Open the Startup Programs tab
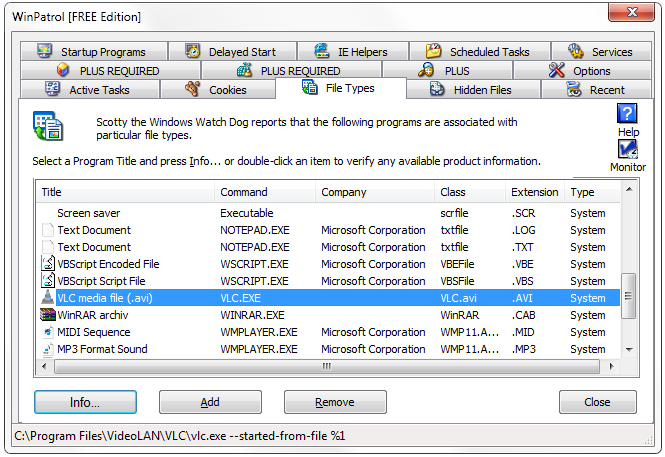This screenshot has width=665, height=457. [x=94, y=51]
